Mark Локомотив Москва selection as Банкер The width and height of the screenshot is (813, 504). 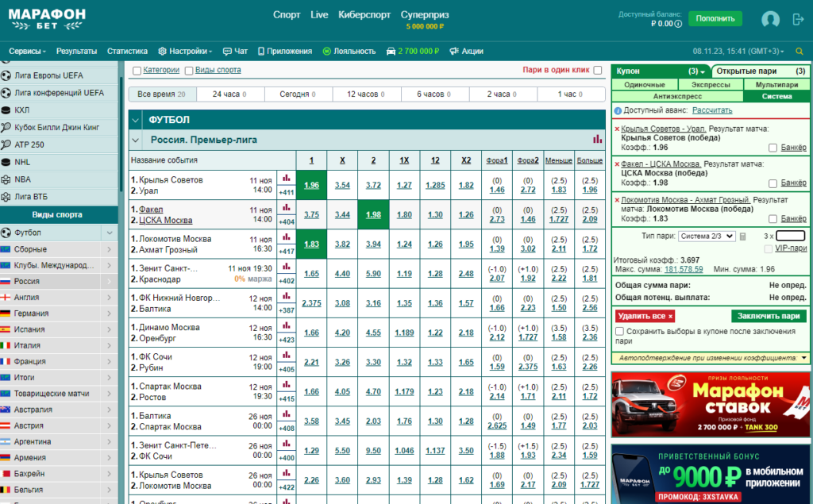coord(773,219)
